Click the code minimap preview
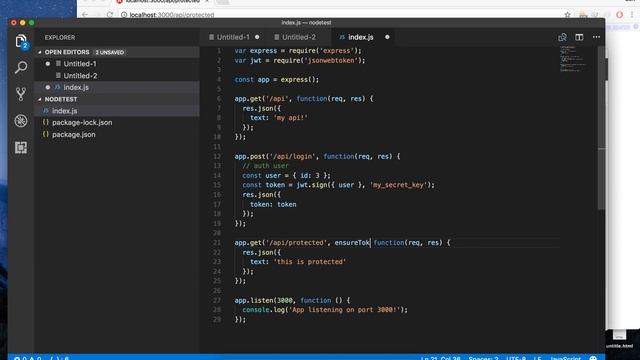This screenshot has width=640, height=360. click(x=573, y=59)
